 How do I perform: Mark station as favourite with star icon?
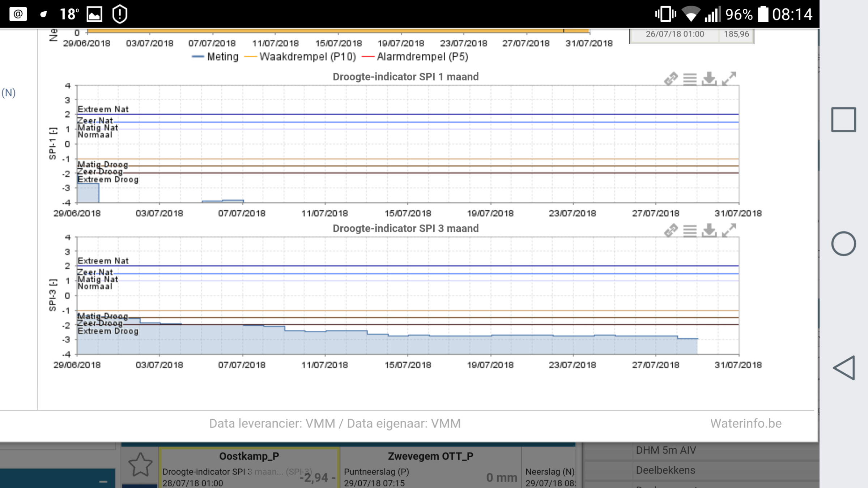[x=140, y=465]
